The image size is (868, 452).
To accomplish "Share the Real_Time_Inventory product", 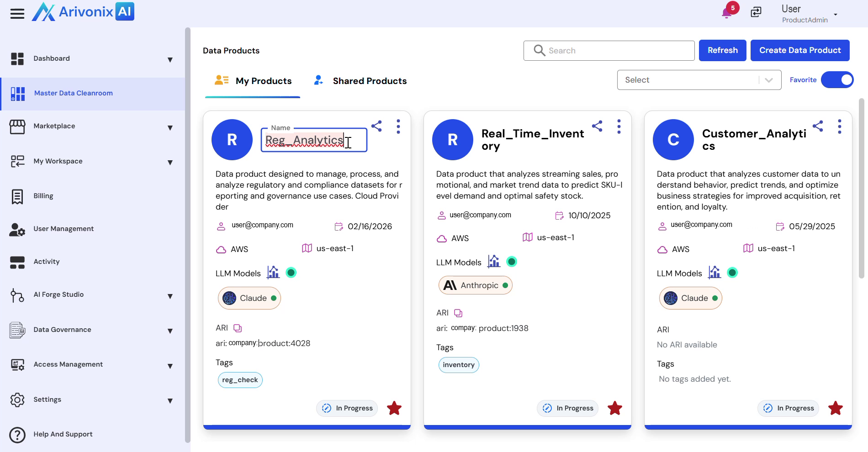I will click(597, 126).
